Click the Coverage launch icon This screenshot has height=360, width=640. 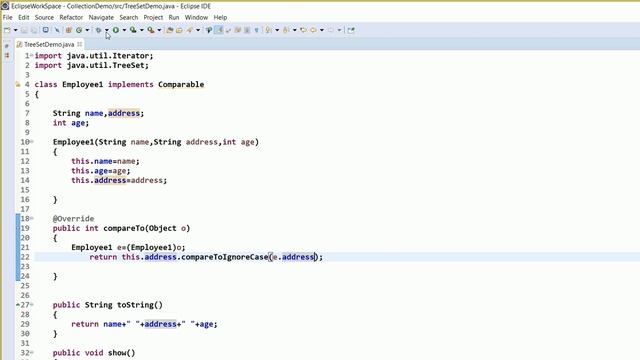pos(133,30)
